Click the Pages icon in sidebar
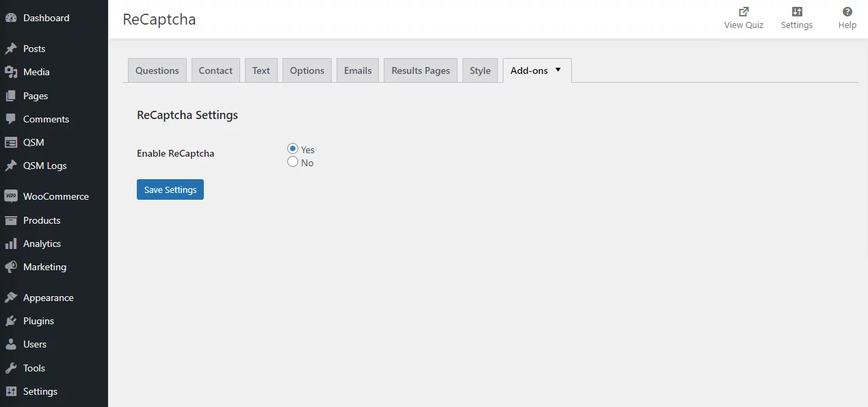The image size is (868, 407). pos(11,96)
